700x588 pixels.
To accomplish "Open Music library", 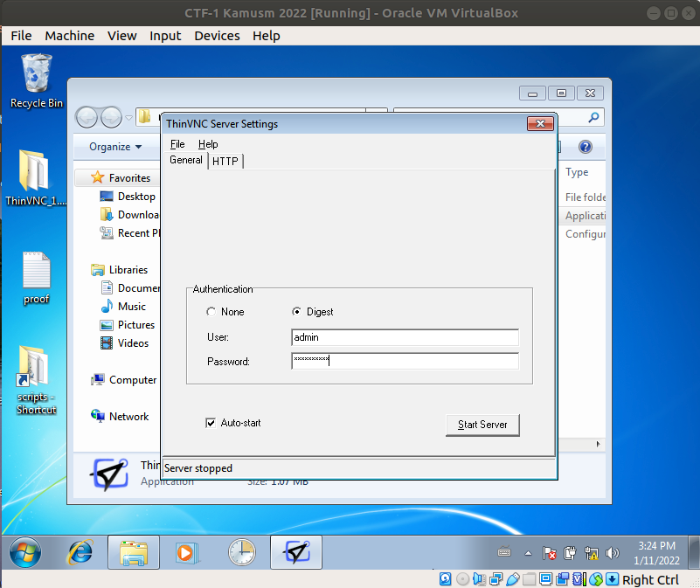I will [123, 307].
